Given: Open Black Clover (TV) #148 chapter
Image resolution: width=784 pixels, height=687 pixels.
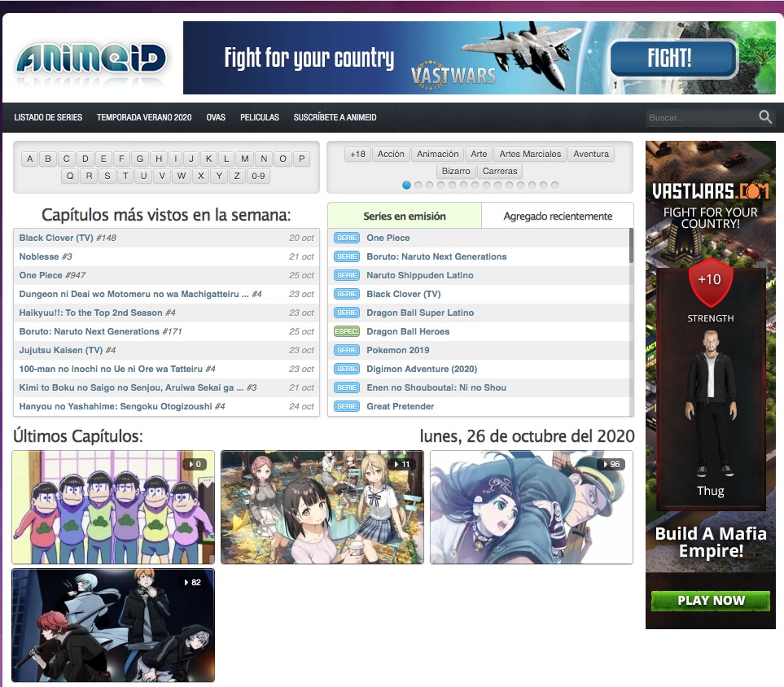Looking at the screenshot, I should tap(68, 238).
